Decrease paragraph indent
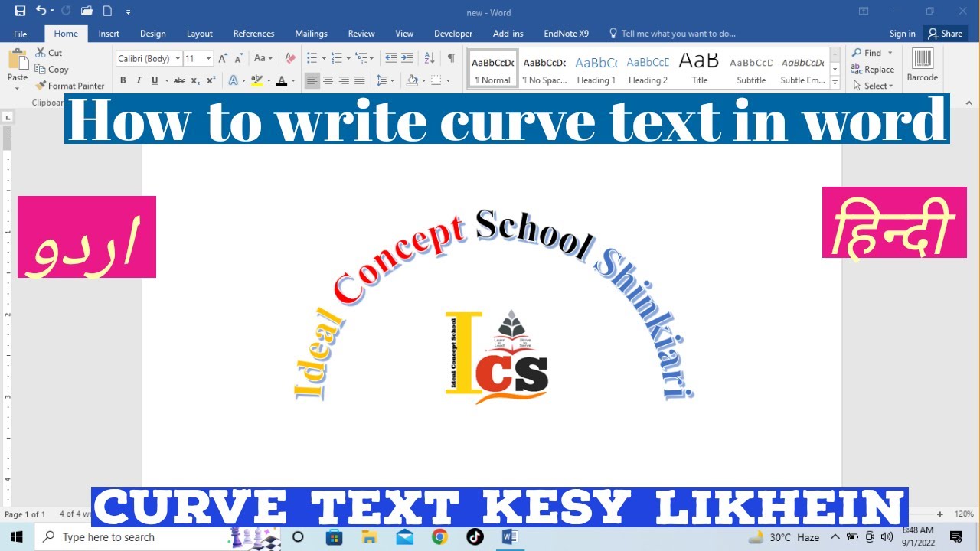Viewport: 980px width, 551px height. click(391, 58)
